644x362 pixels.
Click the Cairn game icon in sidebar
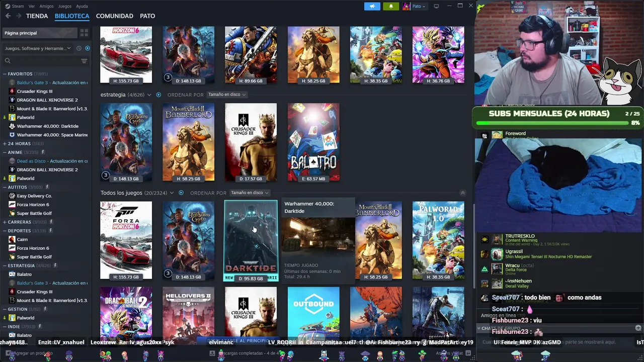click(12, 239)
